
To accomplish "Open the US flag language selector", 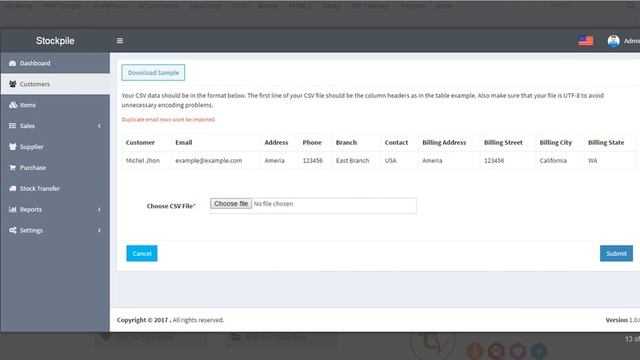I will point(586,40).
